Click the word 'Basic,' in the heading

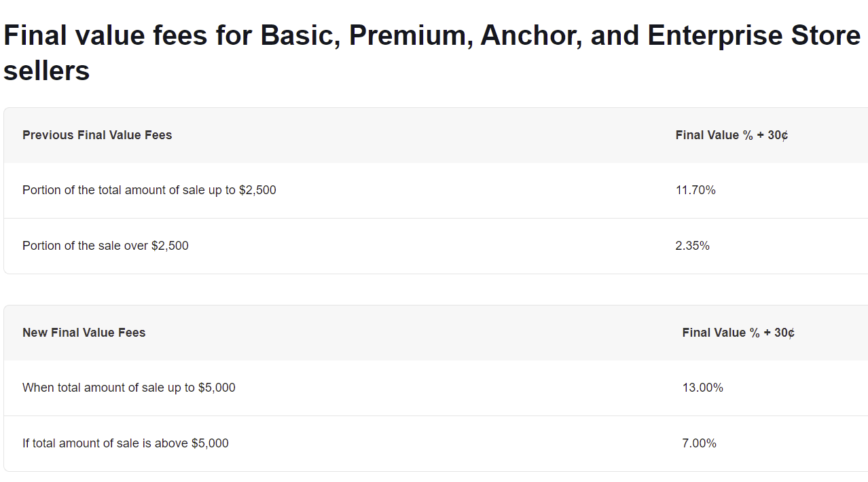(301, 35)
